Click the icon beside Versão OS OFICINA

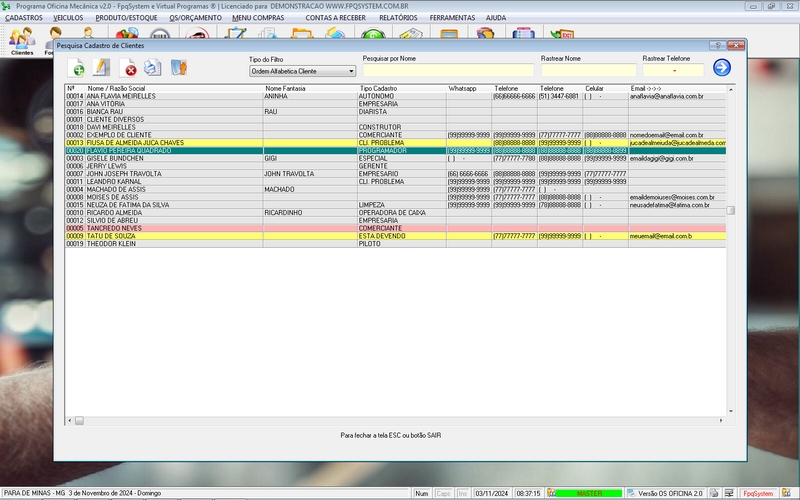point(632,493)
